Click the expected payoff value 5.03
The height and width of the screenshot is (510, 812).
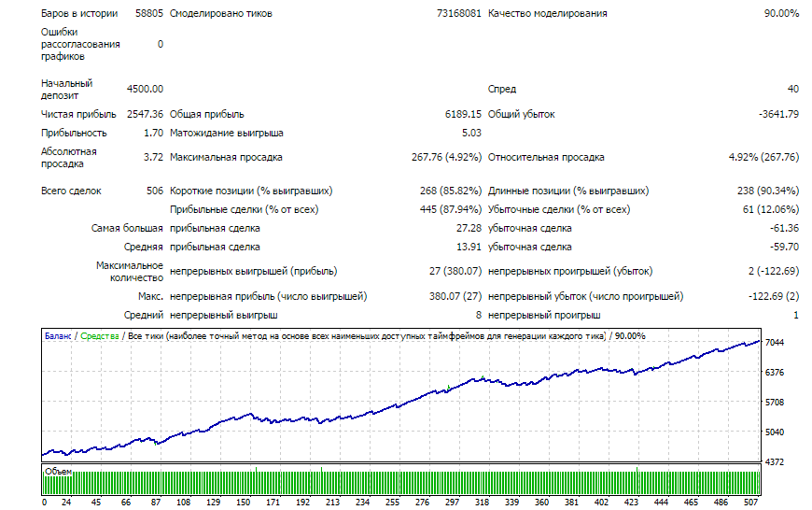tap(471, 134)
